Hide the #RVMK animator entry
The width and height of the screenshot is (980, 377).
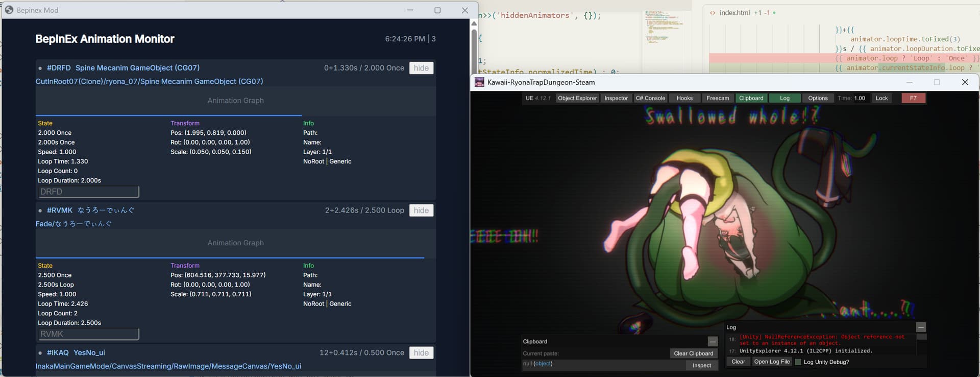click(x=421, y=210)
